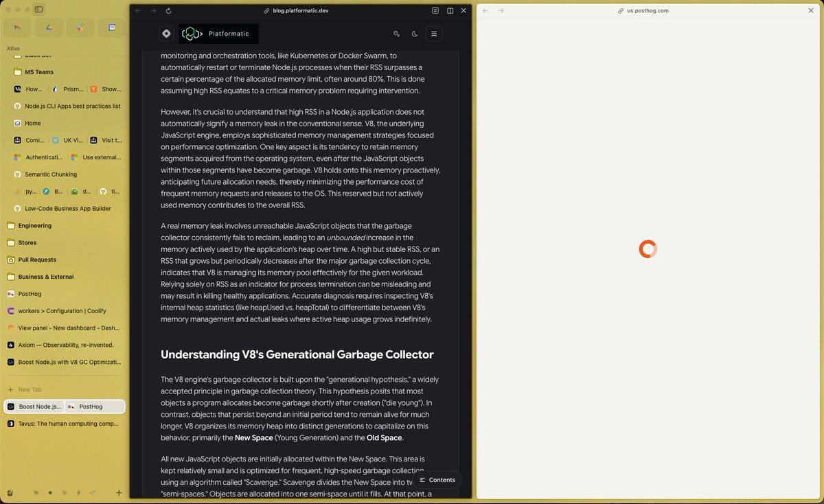Image resolution: width=824 pixels, height=504 pixels.
Task: Close the Platformatic split pane
Action: 463,11
